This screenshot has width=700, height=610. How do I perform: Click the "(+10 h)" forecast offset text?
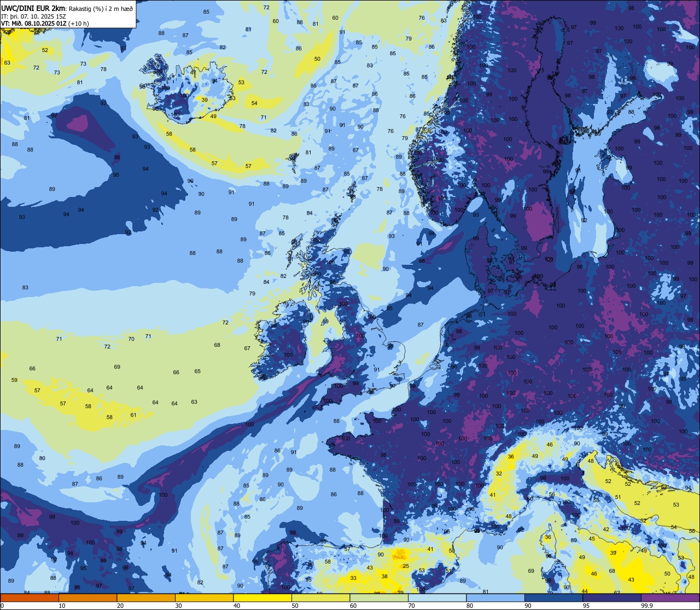coord(78,24)
